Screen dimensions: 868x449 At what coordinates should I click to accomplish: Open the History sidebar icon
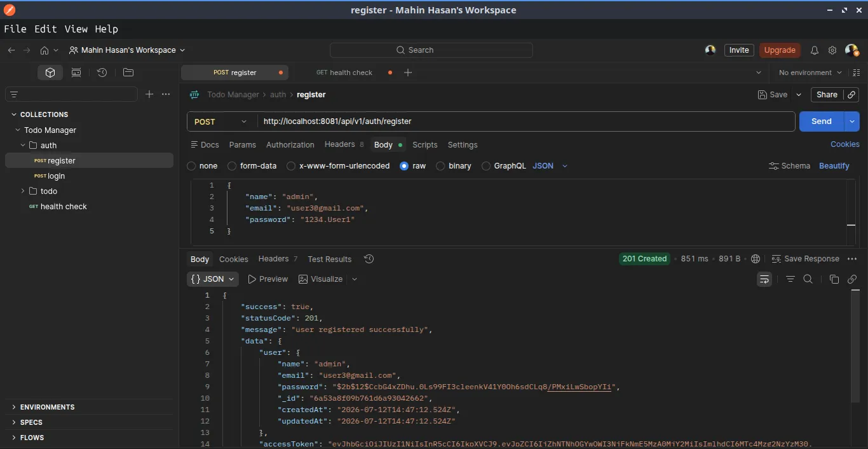tap(102, 73)
